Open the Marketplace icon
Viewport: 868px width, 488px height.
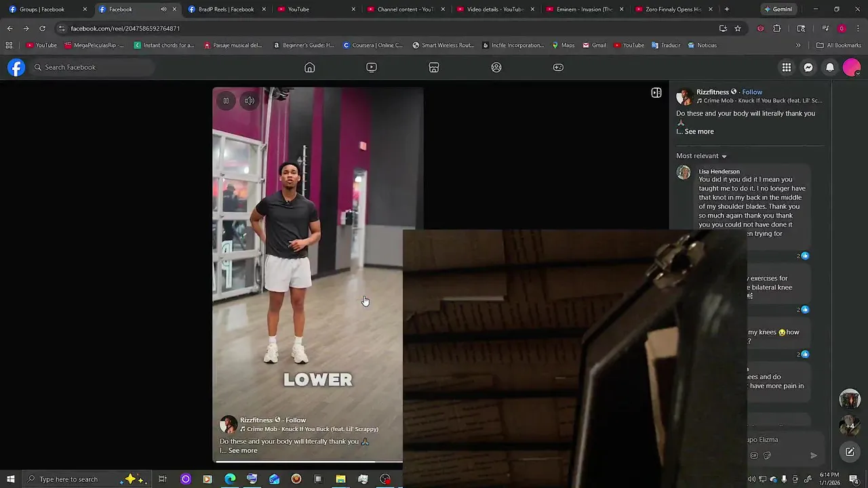click(434, 67)
